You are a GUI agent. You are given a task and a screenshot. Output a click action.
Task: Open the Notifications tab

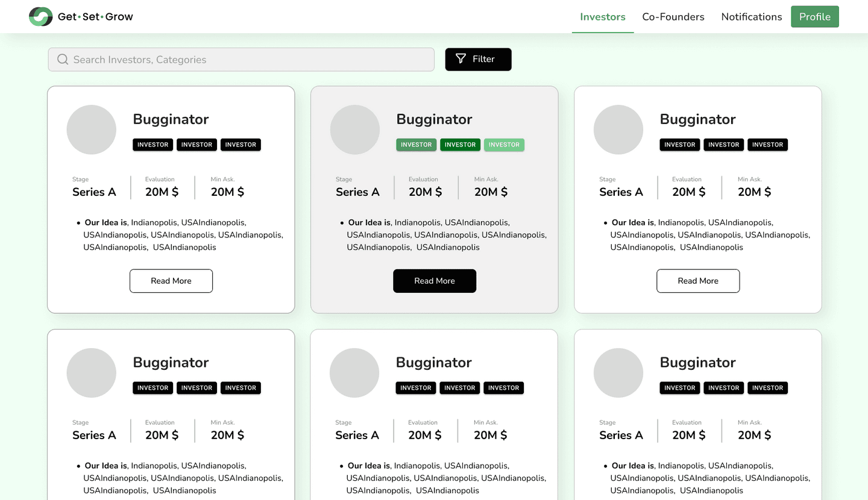pyautogui.click(x=752, y=17)
